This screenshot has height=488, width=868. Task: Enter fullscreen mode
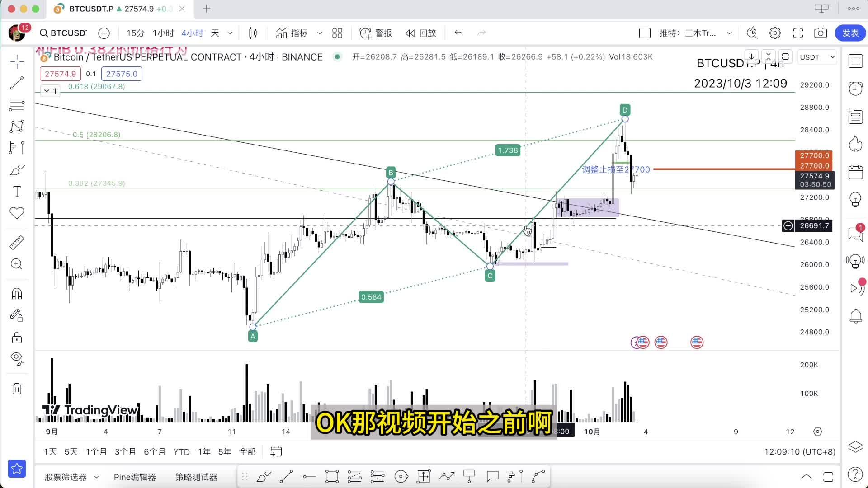click(798, 33)
